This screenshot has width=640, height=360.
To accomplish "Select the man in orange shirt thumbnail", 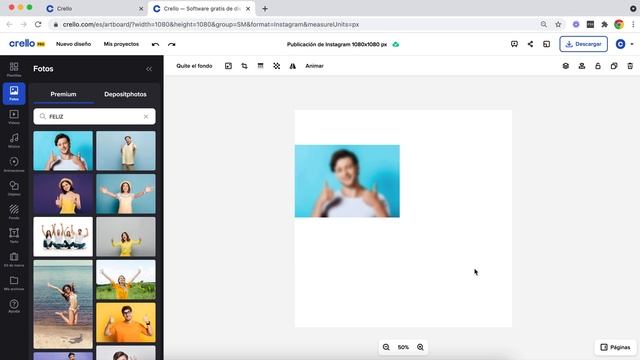I will point(126,322).
